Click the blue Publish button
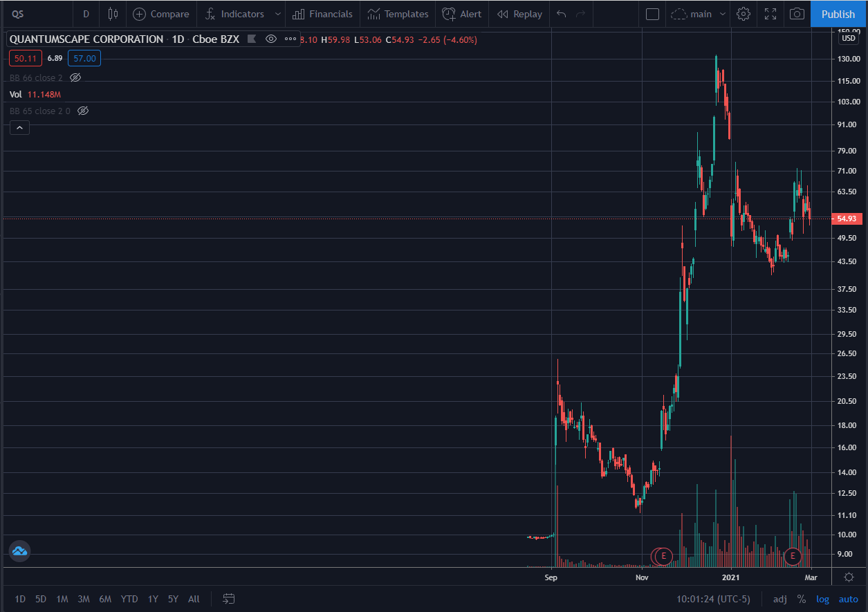 [x=838, y=14]
